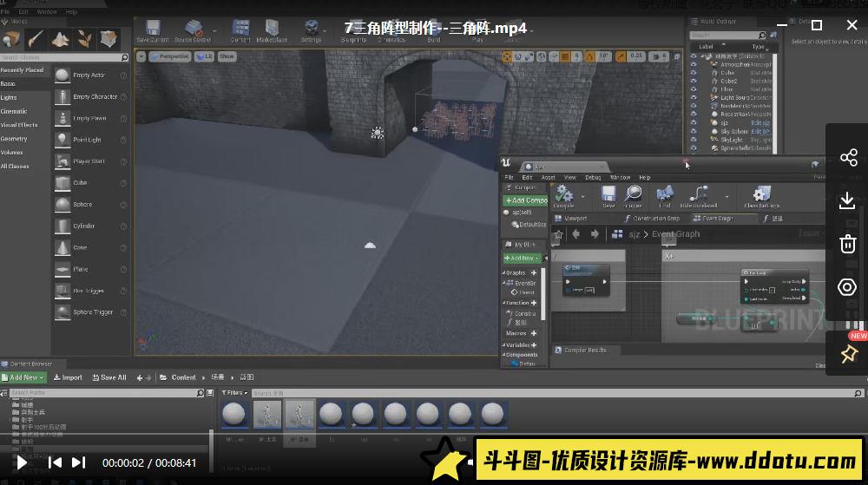Open the Debug menu in blueprint editor
The image size is (868, 485).
pos(593,178)
